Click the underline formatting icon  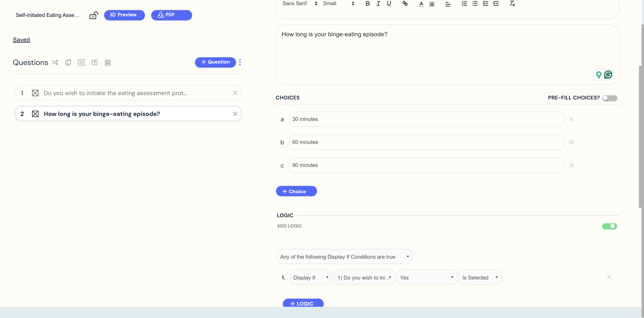(x=389, y=3)
